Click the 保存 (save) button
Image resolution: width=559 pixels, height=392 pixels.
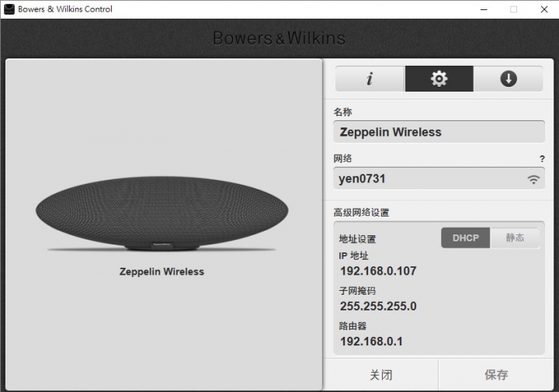point(496,375)
